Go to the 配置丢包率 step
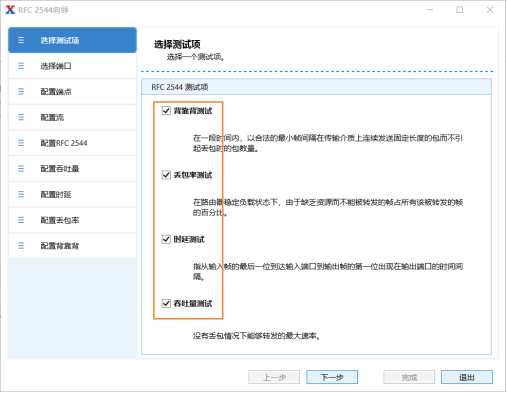The width and height of the screenshot is (507, 393). click(72, 220)
